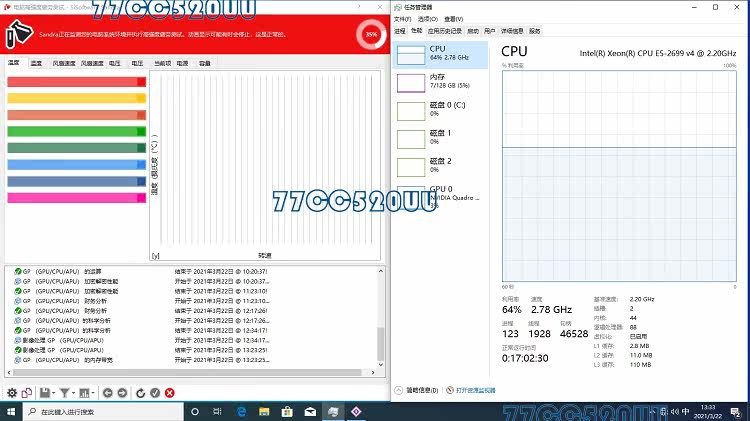This screenshot has height=421, width=750.
Task: Open 文件(F) menu in Task Manager
Action: 402,19
